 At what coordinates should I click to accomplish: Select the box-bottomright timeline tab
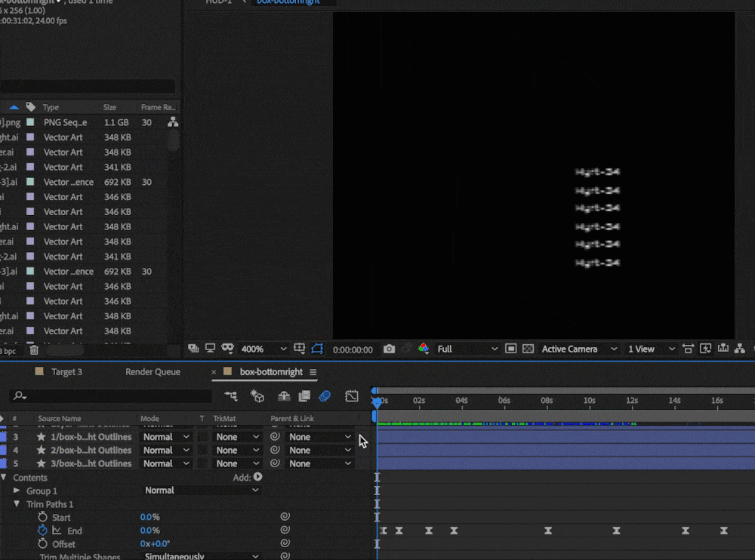(271, 372)
